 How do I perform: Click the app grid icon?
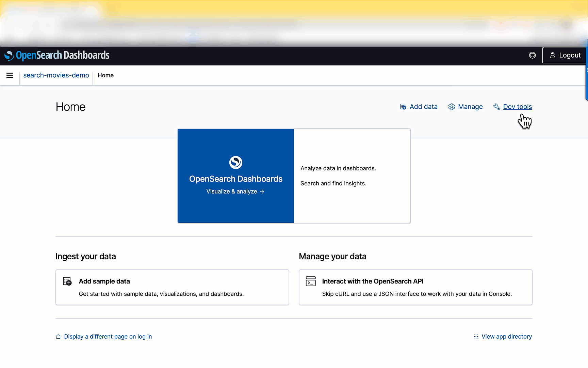click(476, 337)
